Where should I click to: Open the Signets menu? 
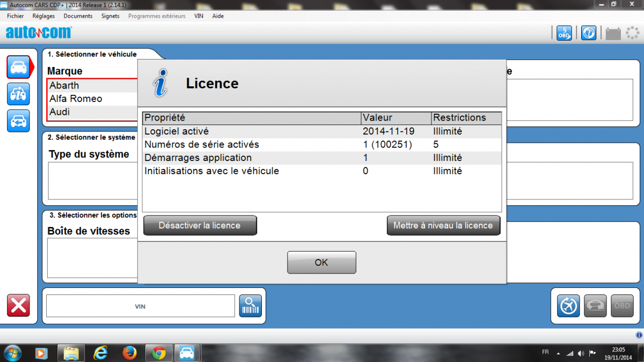pos(111,16)
